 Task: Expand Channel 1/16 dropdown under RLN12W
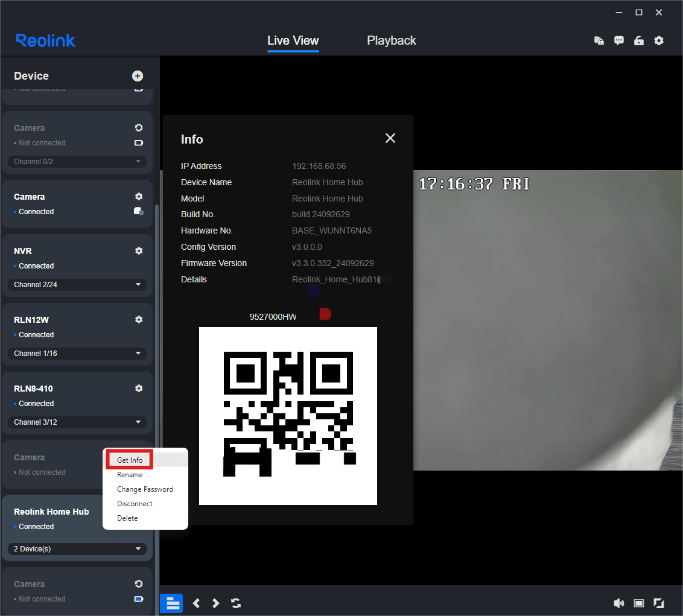77,354
